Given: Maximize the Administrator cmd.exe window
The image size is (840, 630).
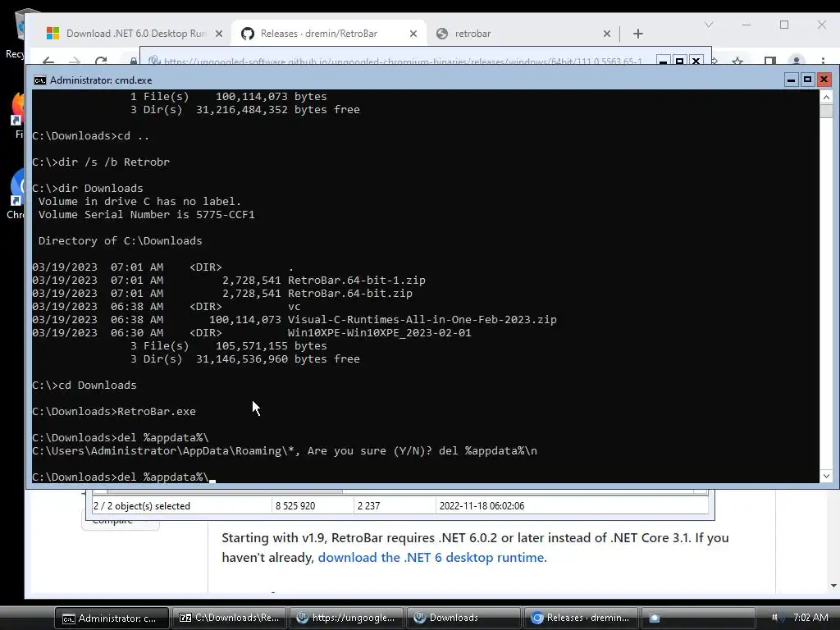Looking at the screenshot, I should click(x=807, y=80).
